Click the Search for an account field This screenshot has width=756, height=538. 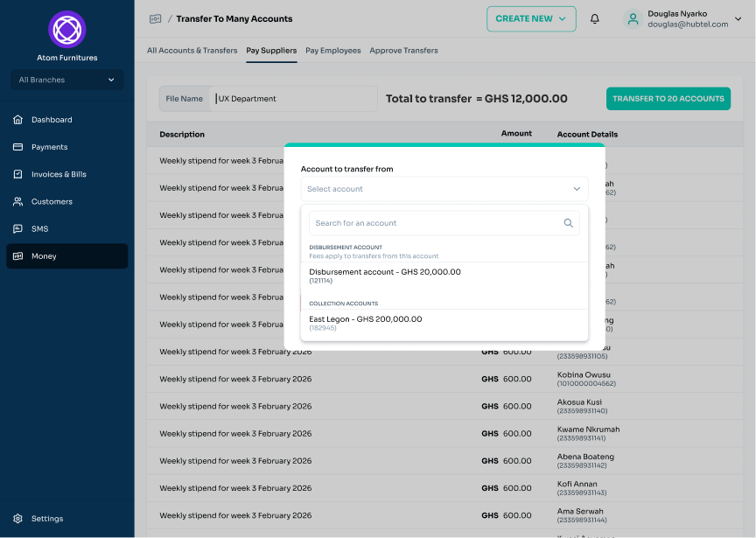[x=433, y=223]
